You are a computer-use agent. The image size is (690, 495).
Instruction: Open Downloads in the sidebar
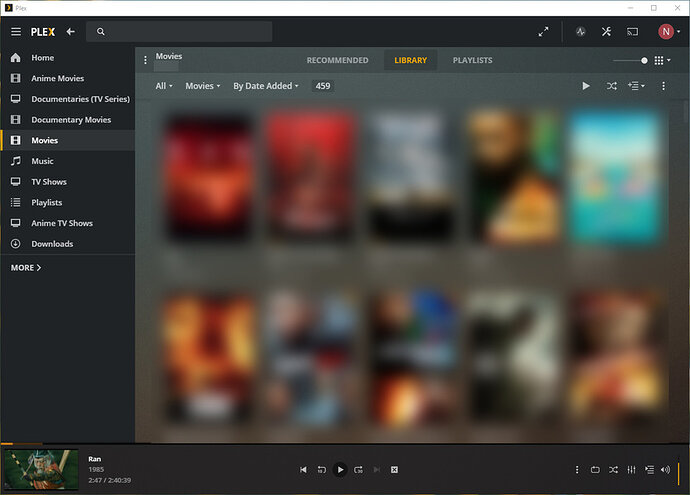tap(68, 244)
